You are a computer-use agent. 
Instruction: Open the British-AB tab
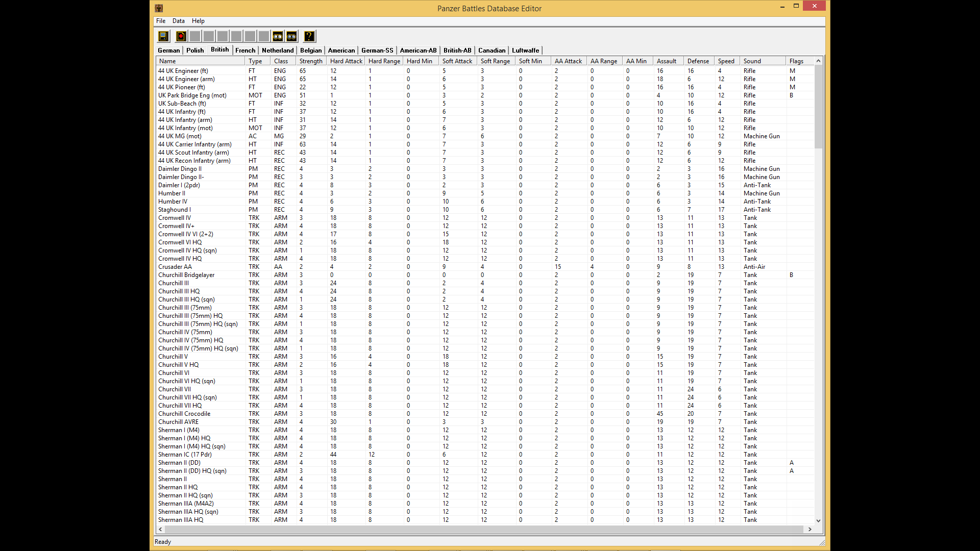(457, 51)
